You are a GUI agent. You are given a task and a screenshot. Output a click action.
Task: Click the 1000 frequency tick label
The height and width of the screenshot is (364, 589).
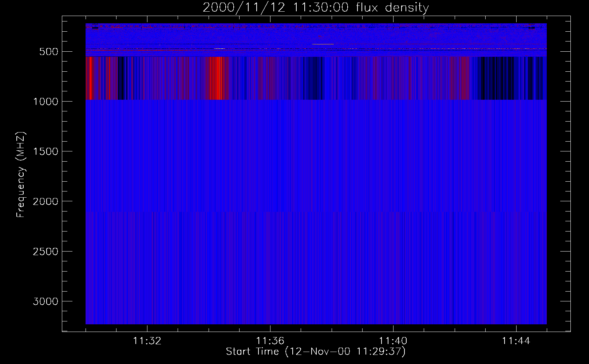click(46, 102)
